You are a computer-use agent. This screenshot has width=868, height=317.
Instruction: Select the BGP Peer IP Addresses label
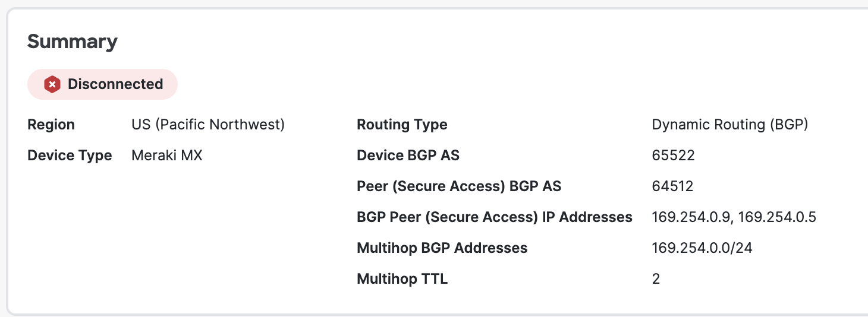494,217
